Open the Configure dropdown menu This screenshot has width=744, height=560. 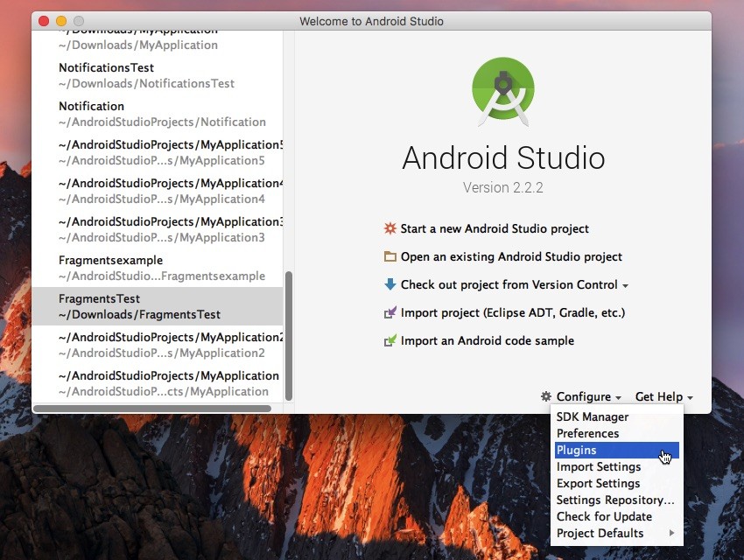point(588,396)
